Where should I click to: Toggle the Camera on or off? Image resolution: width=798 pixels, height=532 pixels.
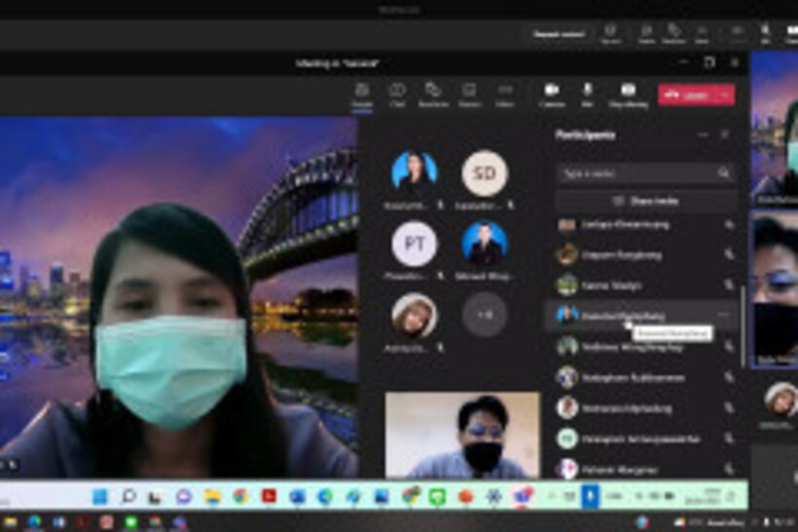[x=552, y=93]
